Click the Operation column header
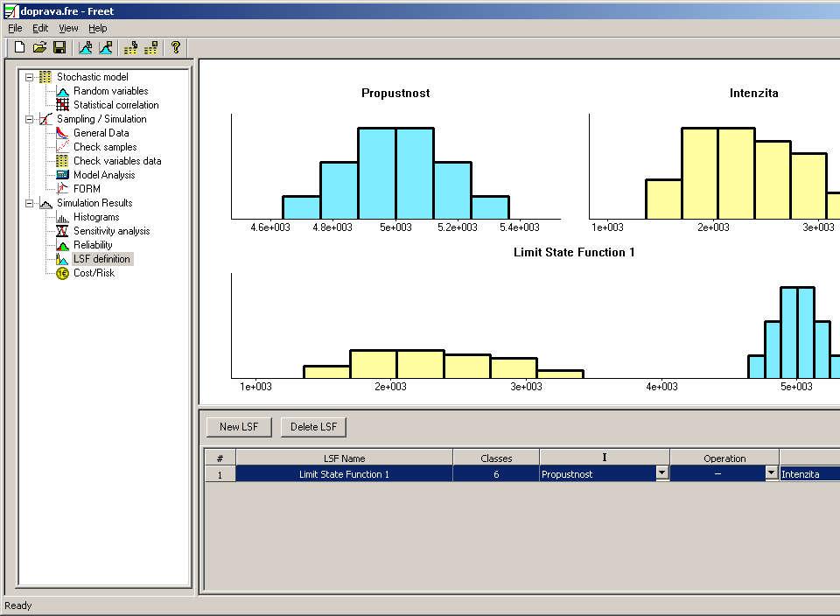This screenshot has width=840, height=616. (x=724, y=458)
